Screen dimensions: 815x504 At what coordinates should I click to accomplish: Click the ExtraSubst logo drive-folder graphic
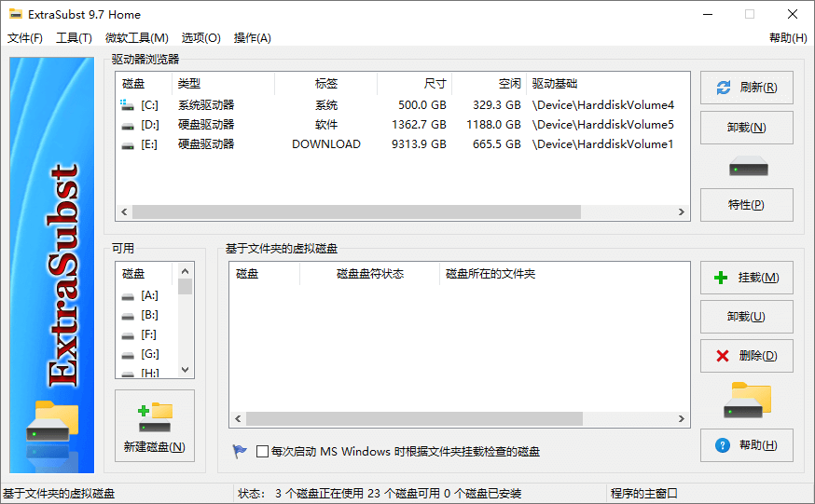(x=52, y=421)
